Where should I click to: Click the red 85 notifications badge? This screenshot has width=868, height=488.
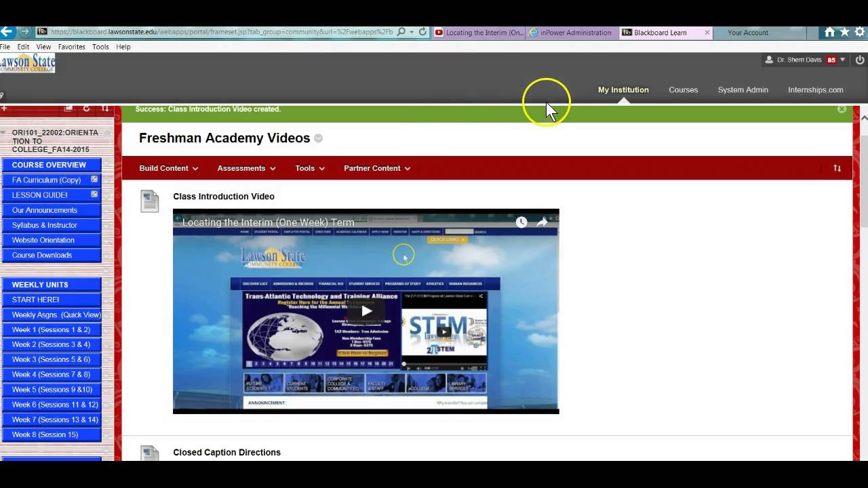(831, 60)
